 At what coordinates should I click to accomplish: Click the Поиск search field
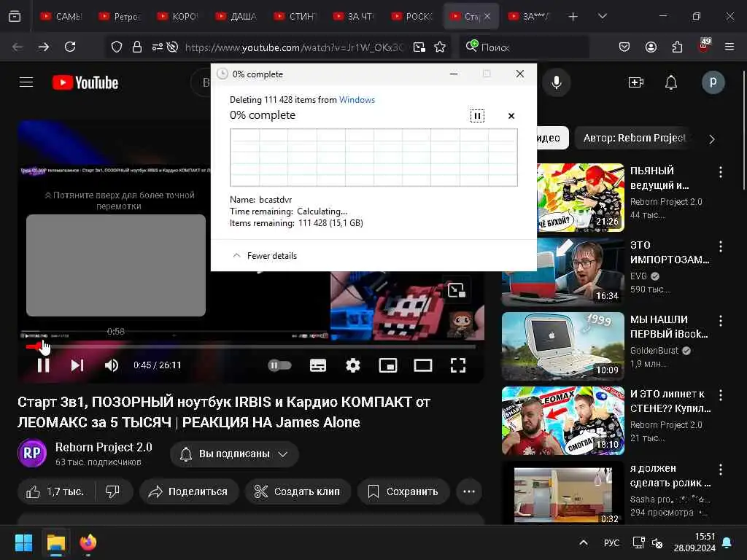click(524, 47)
